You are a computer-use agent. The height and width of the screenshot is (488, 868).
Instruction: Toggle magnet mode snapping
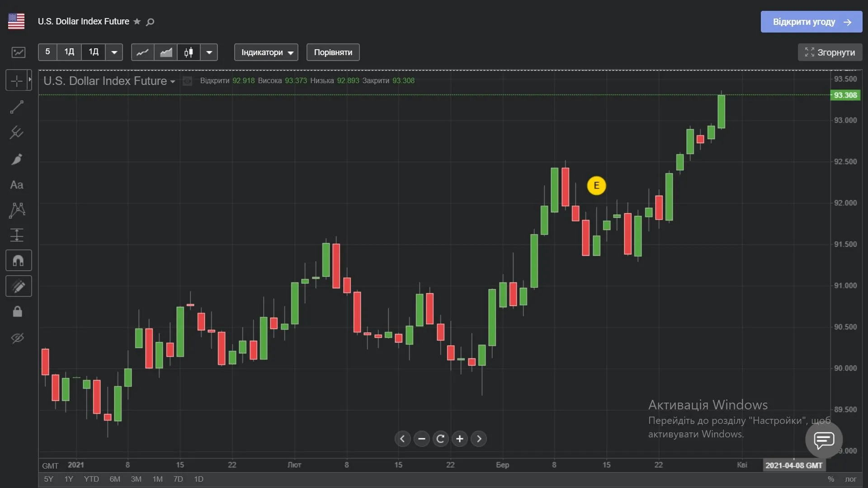19,261
